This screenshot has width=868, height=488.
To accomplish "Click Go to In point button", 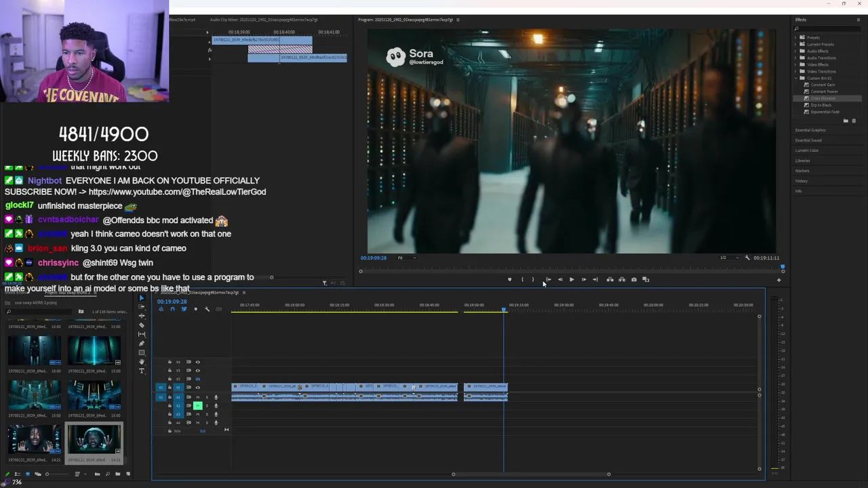I will [549, 279].
